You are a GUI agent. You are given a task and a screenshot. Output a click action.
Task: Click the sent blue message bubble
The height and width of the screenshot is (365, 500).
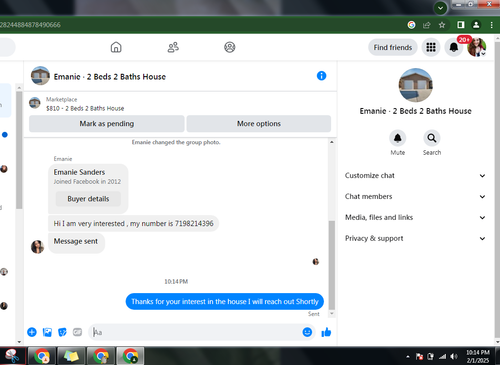(x=225, y=302)
